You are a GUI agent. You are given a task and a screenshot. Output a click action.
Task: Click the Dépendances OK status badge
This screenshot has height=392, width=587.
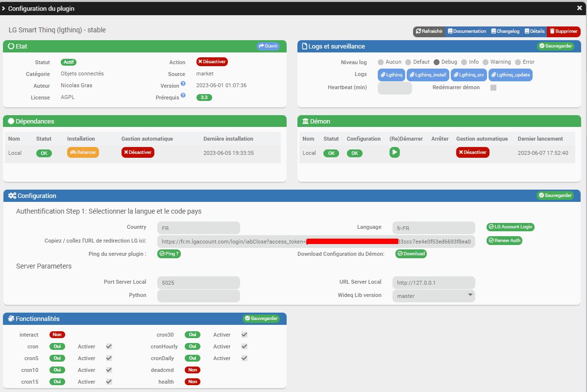[x=44, y=153]
